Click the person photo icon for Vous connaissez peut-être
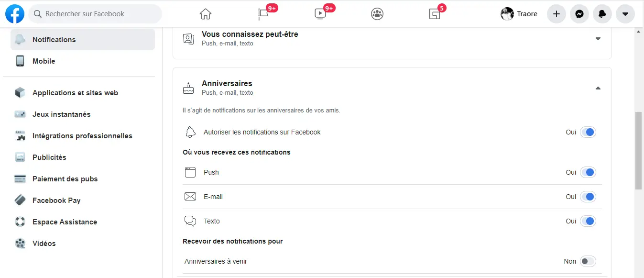Screen dimensions: 644x278 tap(189, 39)
